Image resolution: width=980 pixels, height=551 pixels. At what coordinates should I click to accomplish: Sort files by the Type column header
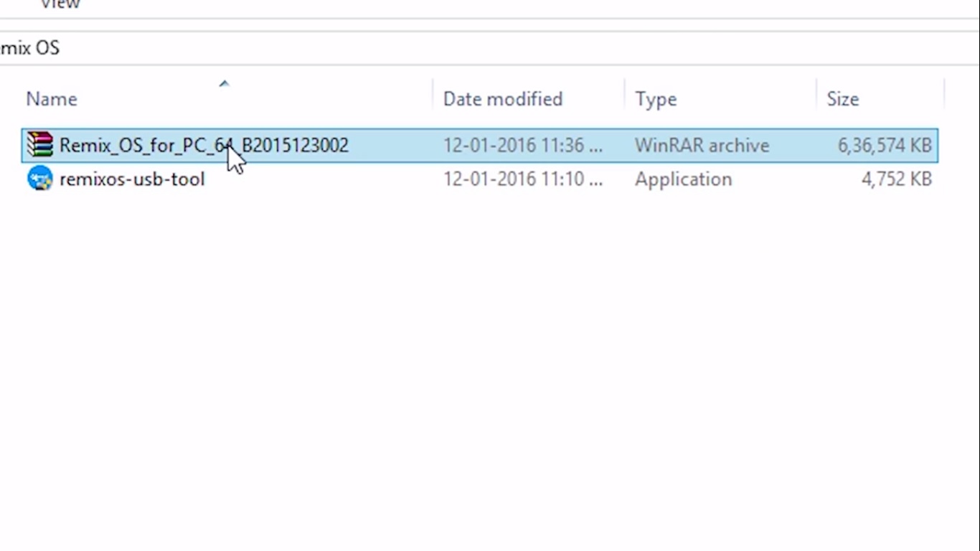pyautogui.click(x=656, y=99)
